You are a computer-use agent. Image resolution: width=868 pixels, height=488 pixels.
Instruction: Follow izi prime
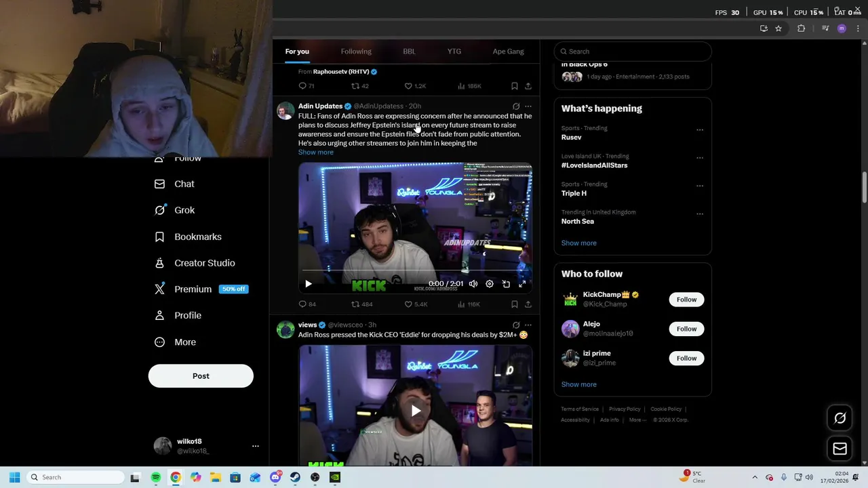click(x=686, y=359)
